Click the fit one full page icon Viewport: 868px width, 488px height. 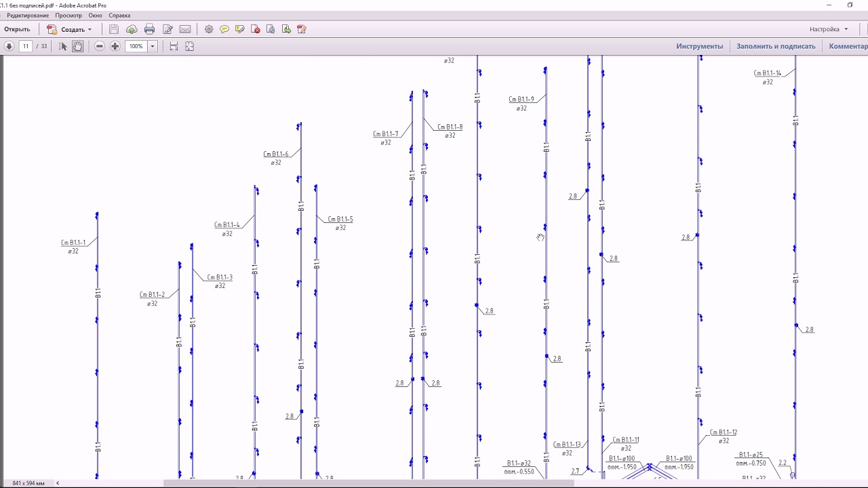tap(189, 46)
